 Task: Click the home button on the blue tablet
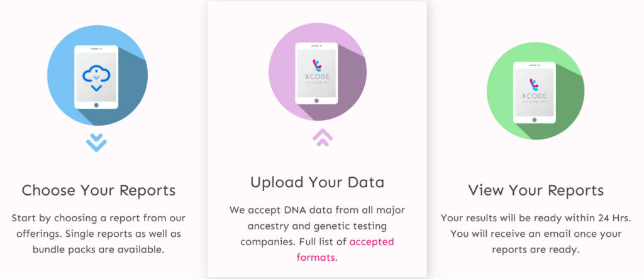tap(96, 105)
